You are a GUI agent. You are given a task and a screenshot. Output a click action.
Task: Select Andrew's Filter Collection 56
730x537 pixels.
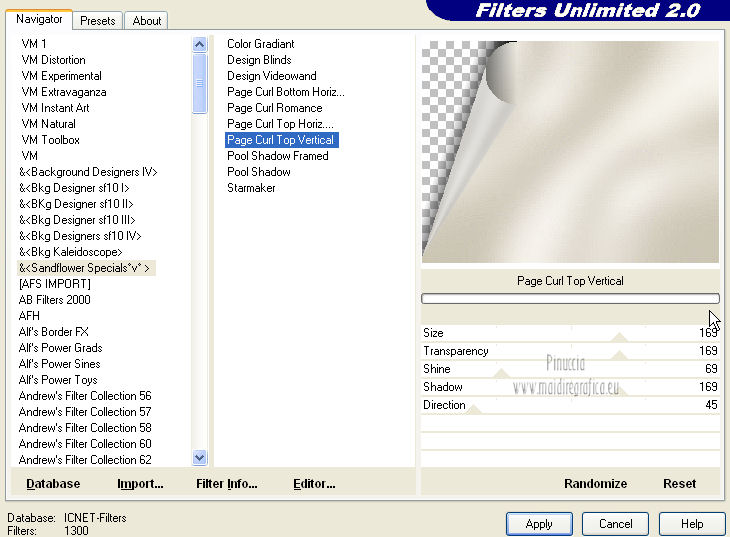click(85, 396)
